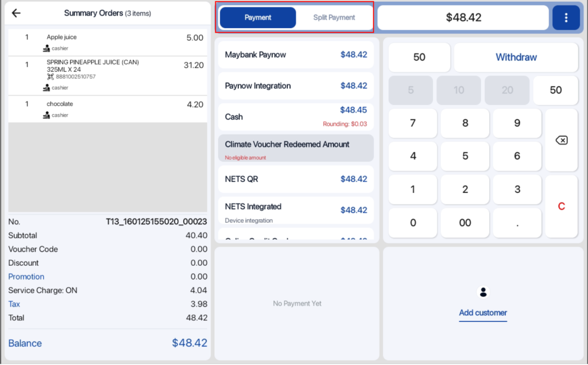The image size is (588, 365).
Task: Click cashier icon under chocolate item
Action: coord(47,115)
